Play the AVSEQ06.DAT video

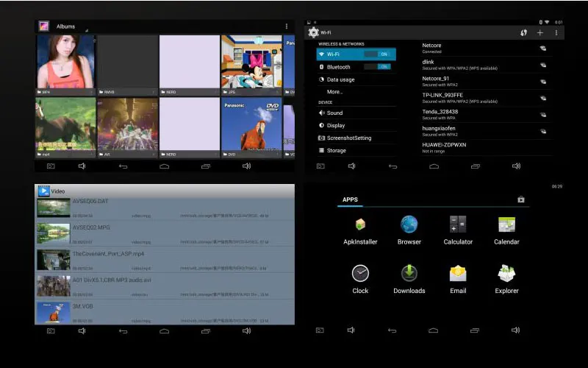click(x=165, y=208)
